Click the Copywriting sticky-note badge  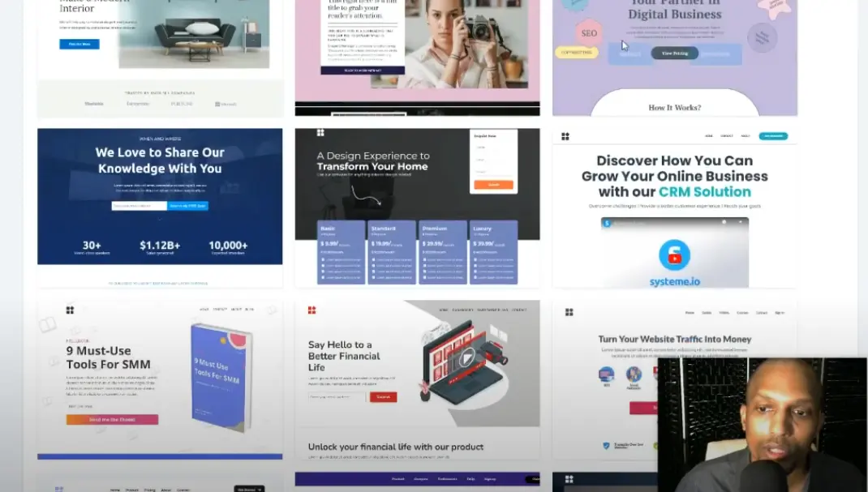[577, 52]
